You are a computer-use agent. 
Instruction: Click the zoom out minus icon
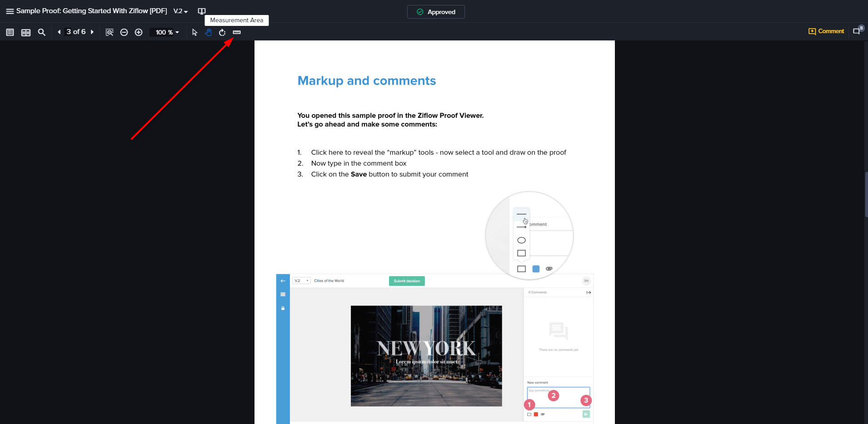[124, 32]
